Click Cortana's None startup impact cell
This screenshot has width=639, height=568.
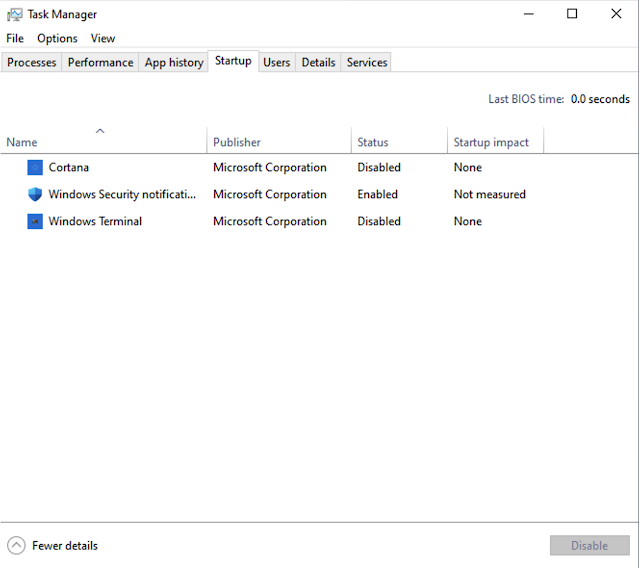[x=468, y=167]
